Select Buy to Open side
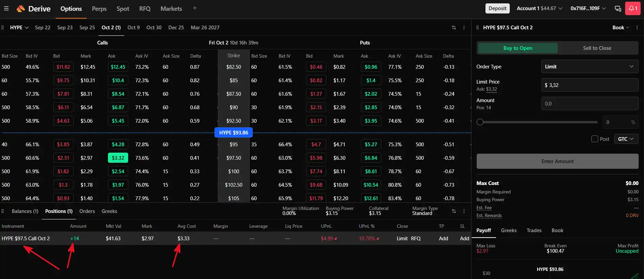The width and height of the screenshot is (644, 279). (518, 48)
